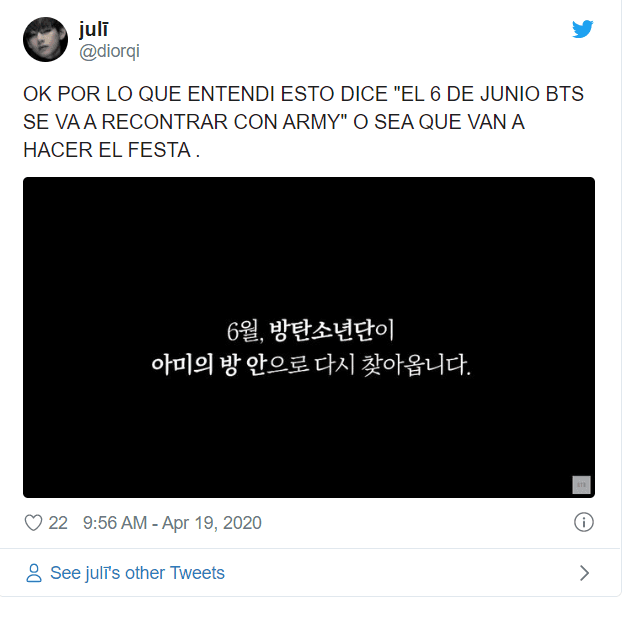Click the tweet line HACER EL FESTA
Screen dimensions: 626x619
pos(111,150)
